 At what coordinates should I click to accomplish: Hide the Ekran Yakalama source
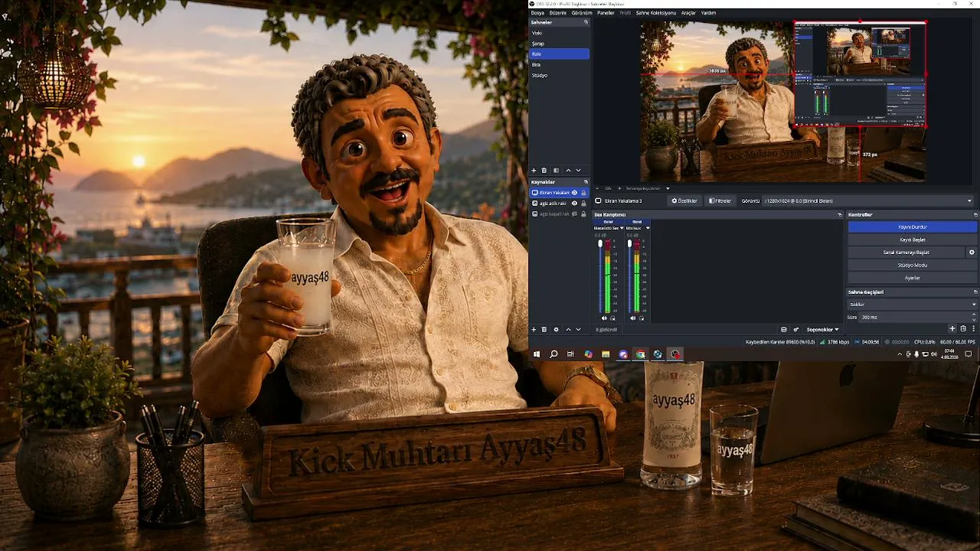[574, 193]
